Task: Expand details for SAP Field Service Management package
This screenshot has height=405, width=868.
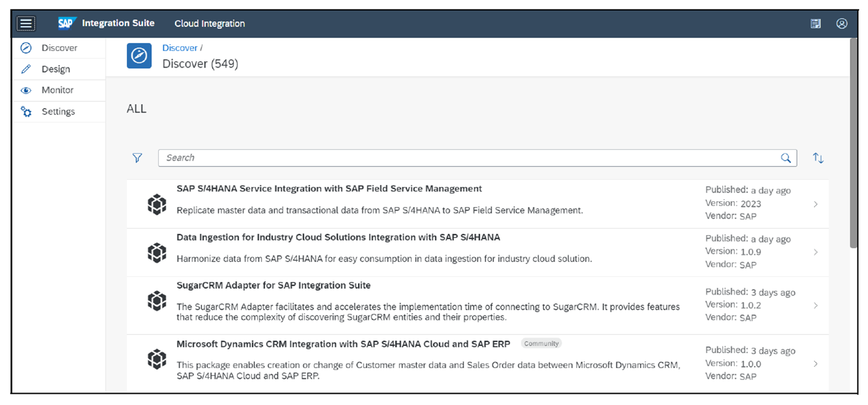Action: tap(815, 204)
